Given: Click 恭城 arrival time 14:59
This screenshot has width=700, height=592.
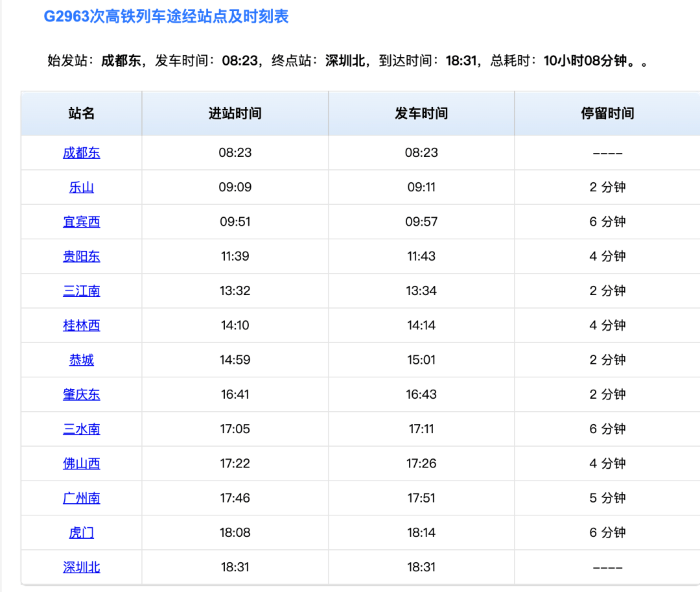Looking at the screenshot, I should pyautogui.click(x=235, y=360).
